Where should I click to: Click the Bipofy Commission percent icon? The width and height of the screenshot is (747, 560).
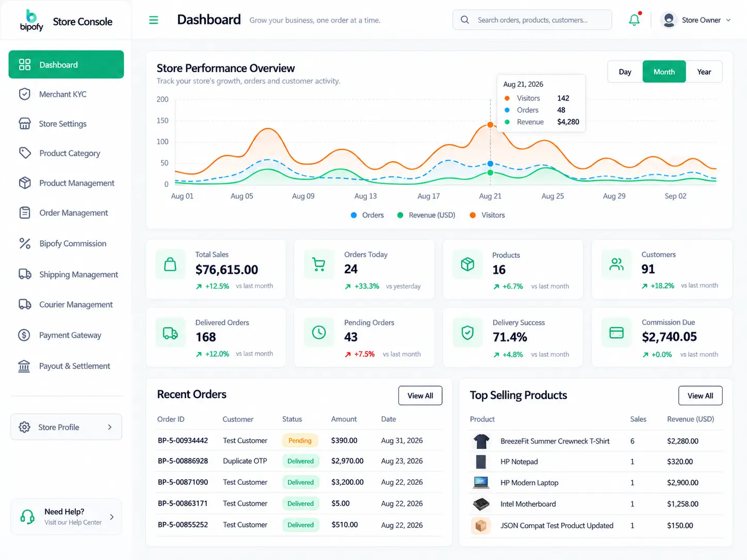24,243
